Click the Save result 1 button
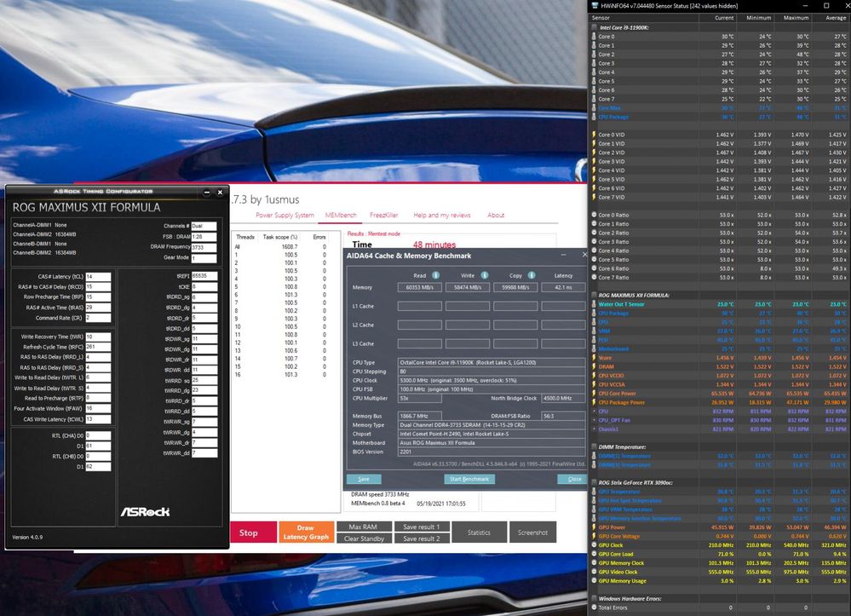The height and width of the screenshot is (616, 851). coord(422,527)
